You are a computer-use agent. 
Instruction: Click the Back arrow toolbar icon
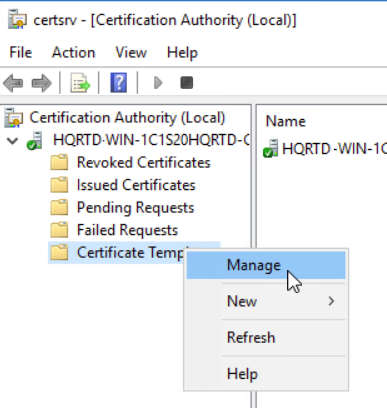click(13, 83)
